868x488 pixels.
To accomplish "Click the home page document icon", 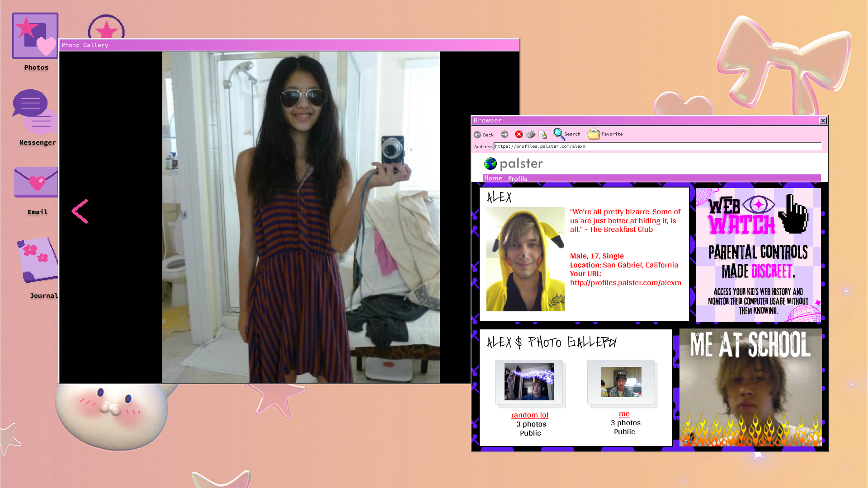I will click(542, 134).
